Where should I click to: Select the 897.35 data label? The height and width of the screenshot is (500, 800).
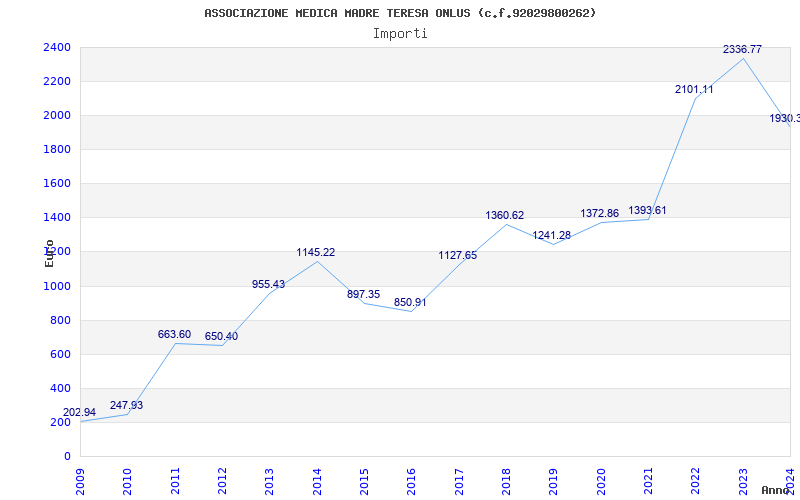(363, 294)
